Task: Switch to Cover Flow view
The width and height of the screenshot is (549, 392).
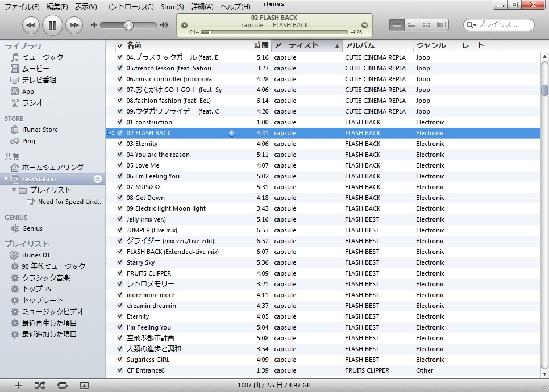Action: pos(442,25)
